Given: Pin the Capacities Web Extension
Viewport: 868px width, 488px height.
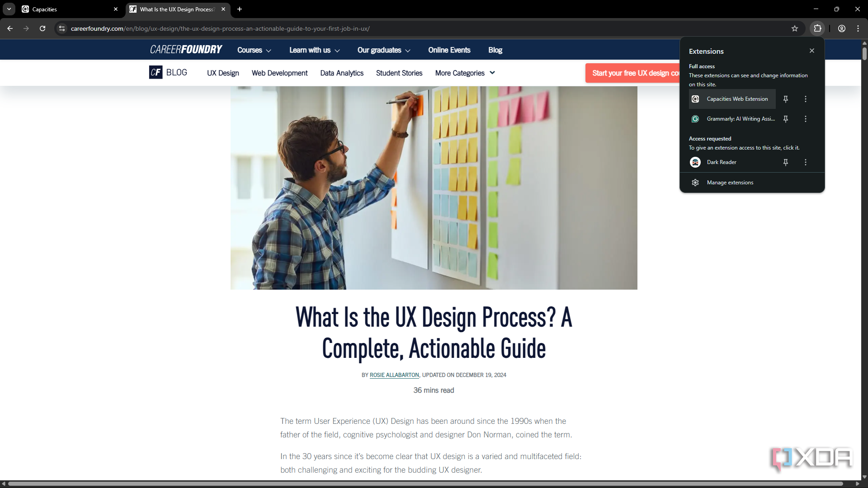Looking at the screenshot, I should coord(786,99).
